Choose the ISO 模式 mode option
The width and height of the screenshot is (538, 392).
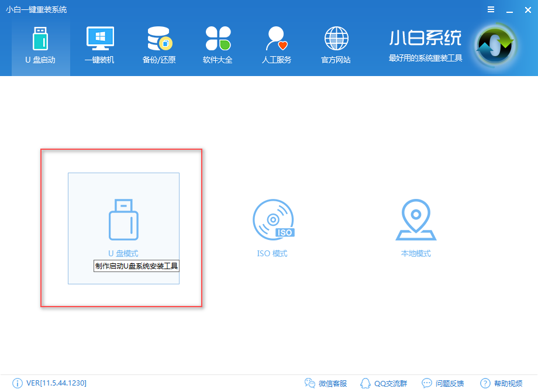(273, 228)
